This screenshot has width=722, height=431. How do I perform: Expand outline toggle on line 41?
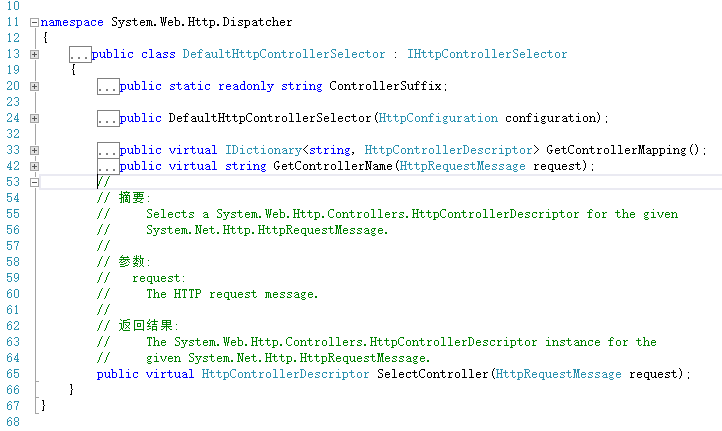click(x=35, y=150)
